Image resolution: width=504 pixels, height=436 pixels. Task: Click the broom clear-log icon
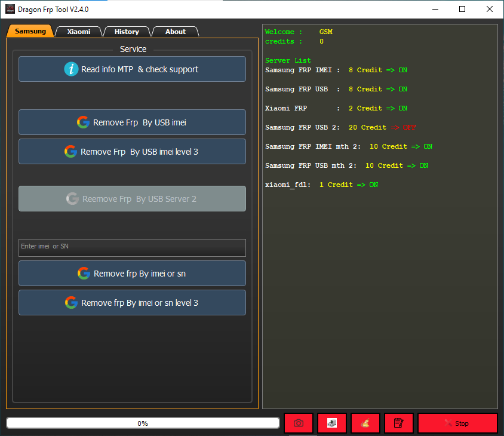click(365, 423)
